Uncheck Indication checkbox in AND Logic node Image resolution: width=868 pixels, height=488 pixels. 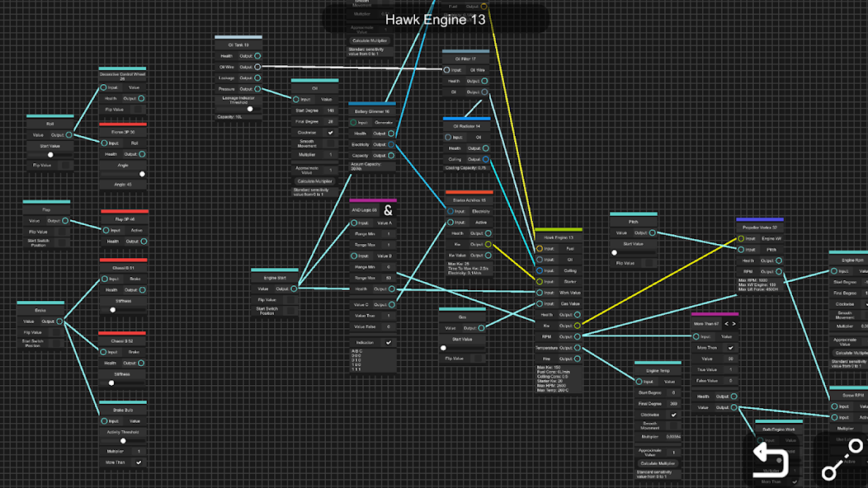click(389, 342)
